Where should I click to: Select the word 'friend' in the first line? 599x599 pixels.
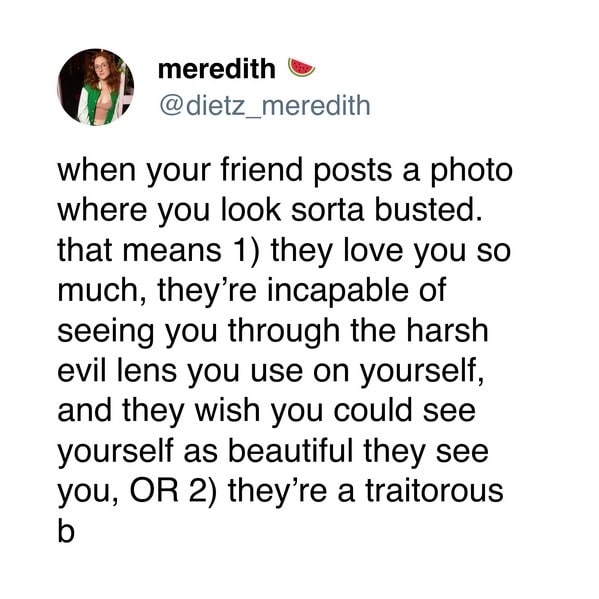262,170
